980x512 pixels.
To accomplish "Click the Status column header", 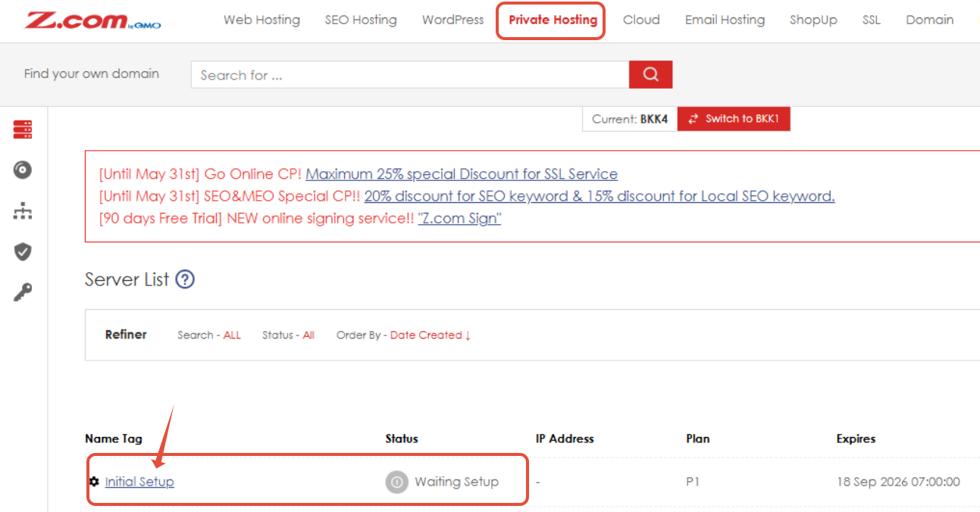I will point(402,439).
